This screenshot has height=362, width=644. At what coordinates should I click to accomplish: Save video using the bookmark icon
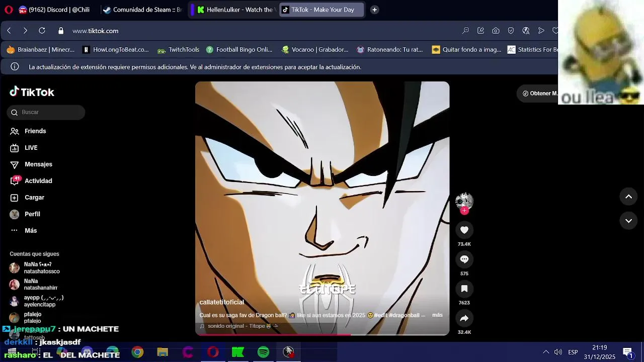[x=464, y=289]
